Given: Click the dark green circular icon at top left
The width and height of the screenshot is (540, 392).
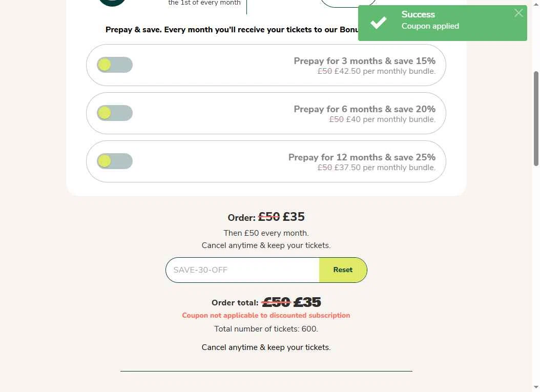Looking at the screenshot, I should click(x=112, y=3).
